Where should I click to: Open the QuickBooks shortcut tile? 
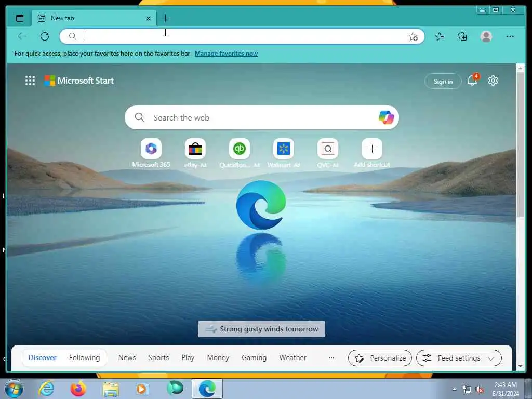pyautogui.click(x=239, y=149)
